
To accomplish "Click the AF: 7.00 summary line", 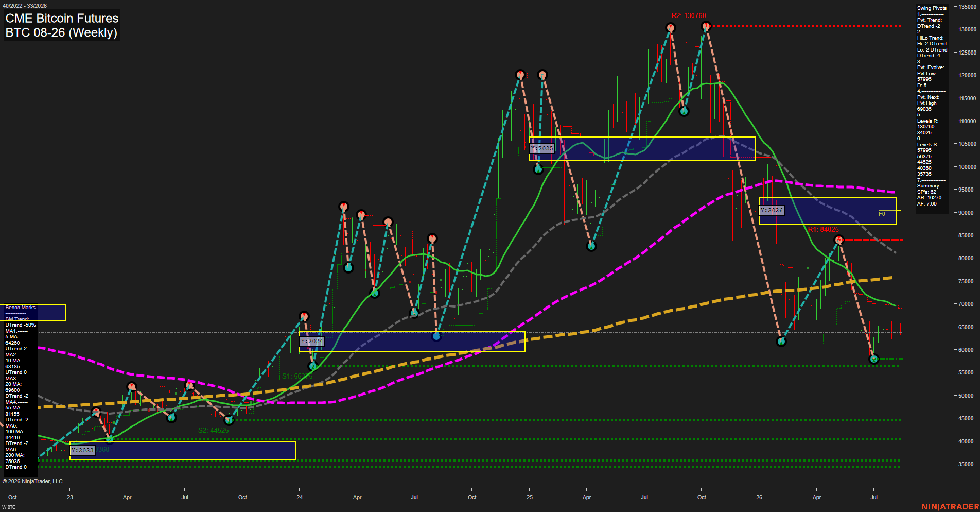I will [927, 204].
